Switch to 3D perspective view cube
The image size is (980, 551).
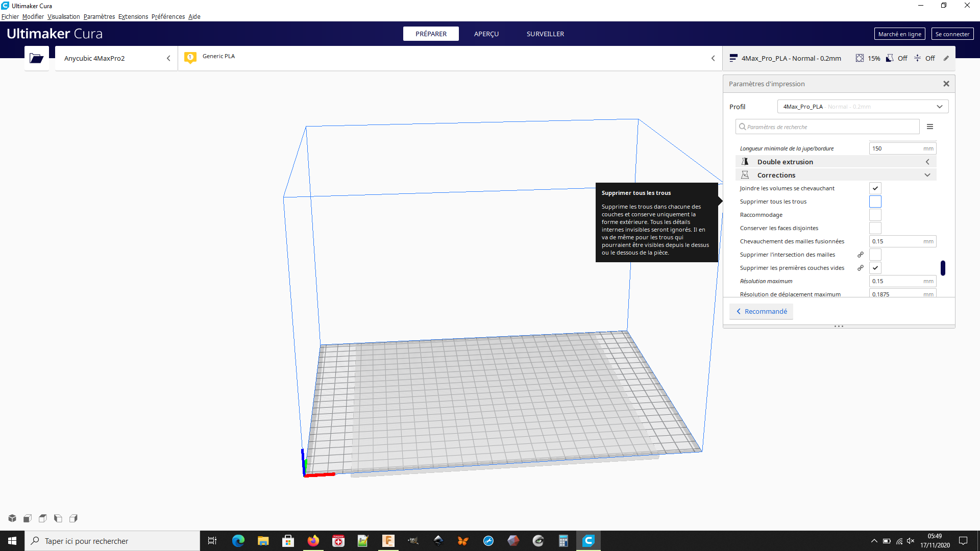[x=12, y=518]
